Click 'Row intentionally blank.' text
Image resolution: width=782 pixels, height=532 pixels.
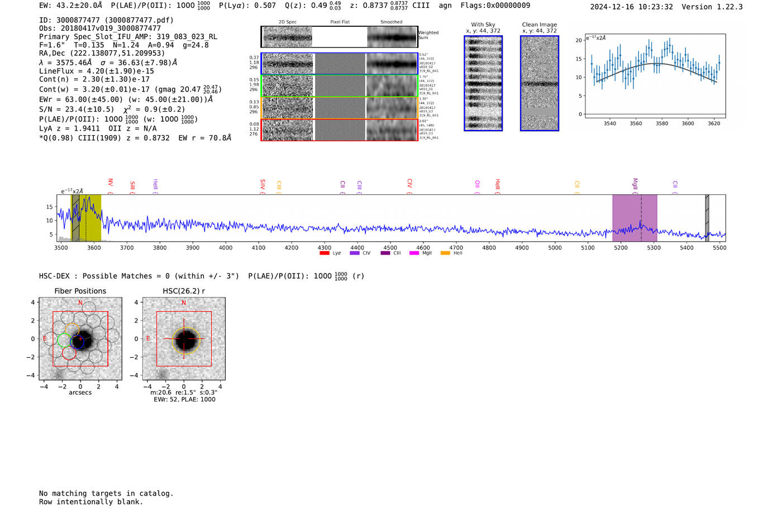pyautogui.click(x=91, y=502)
